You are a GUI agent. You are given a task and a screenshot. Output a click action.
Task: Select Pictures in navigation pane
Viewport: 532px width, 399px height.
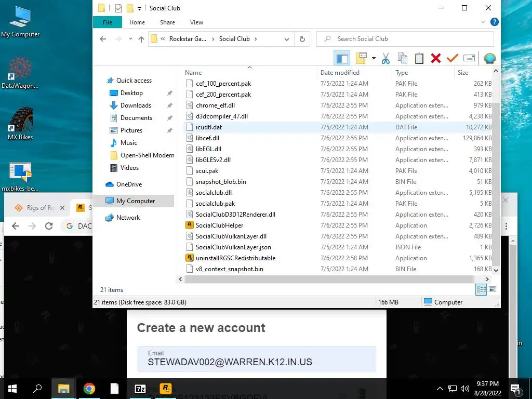(131, 130)
